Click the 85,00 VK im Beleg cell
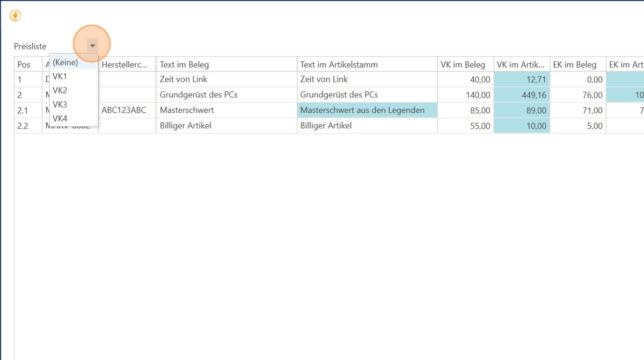The width and height of the screenshot is (644, 360). [465, 110]
